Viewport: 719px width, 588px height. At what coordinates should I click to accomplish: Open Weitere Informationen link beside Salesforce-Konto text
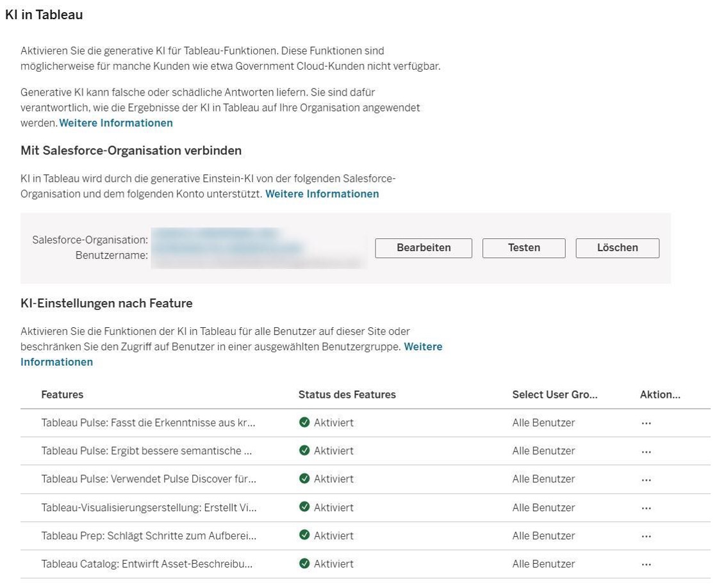click(x=322, y=193)
